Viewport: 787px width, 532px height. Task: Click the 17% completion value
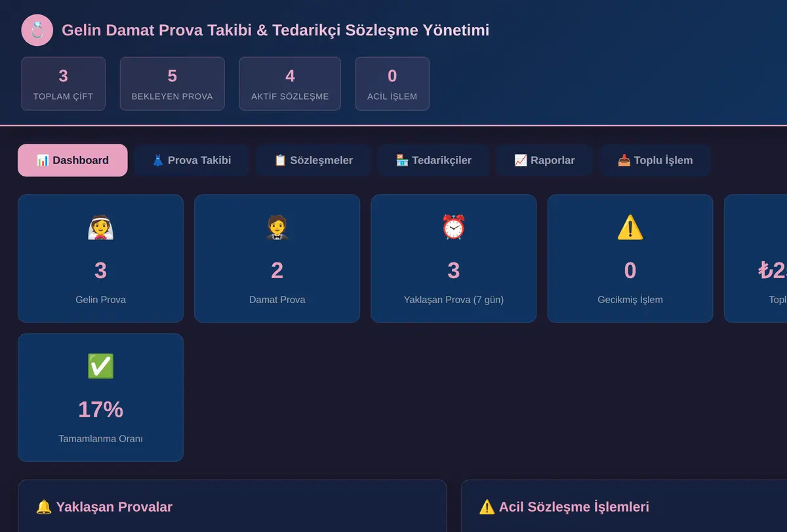pos(100,409)
